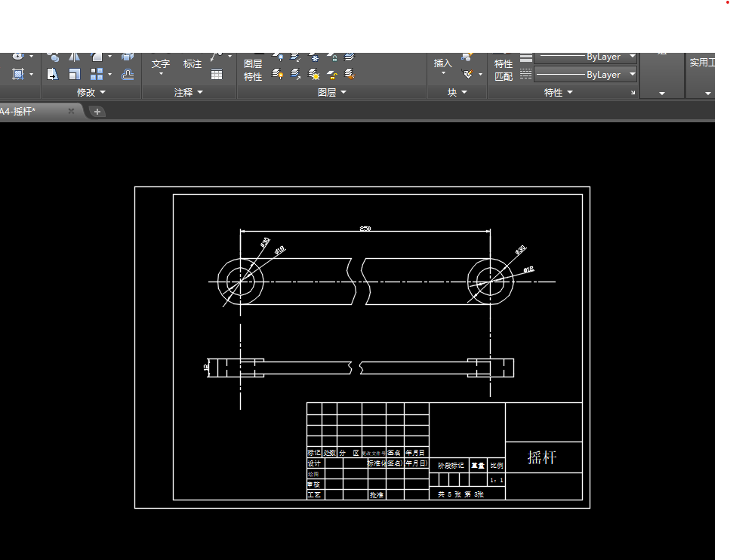Select the 阶段标记 title block cell

(450, 465)
